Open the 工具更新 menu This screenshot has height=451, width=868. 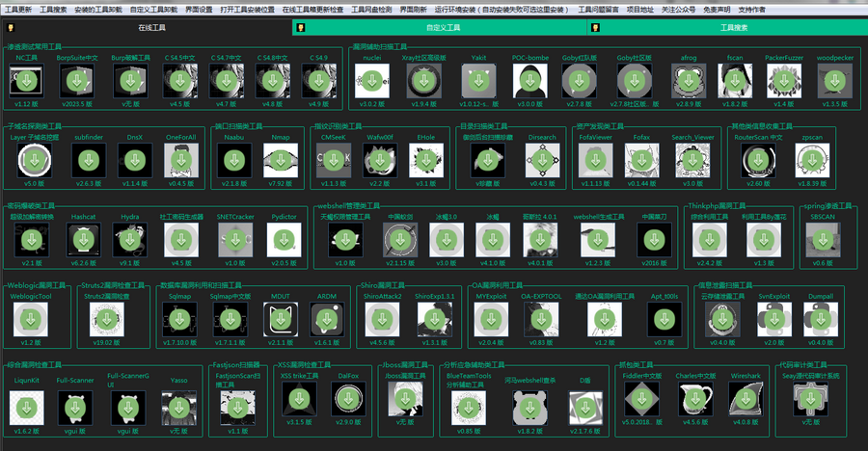pyautogui.click(x=18, y=10)
